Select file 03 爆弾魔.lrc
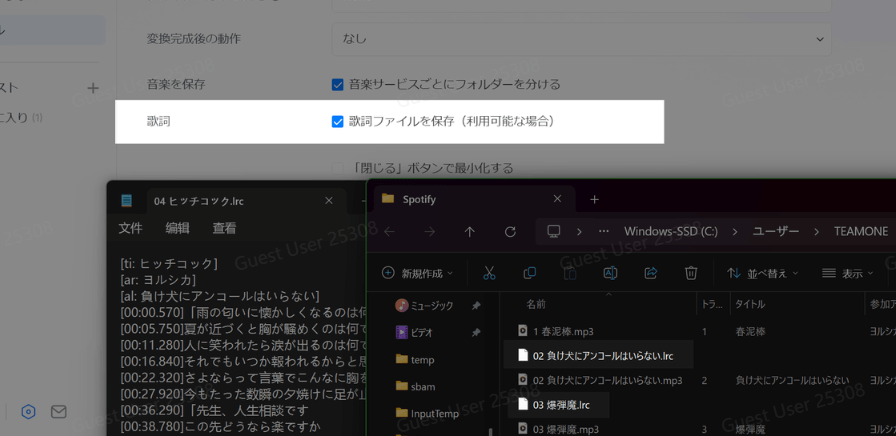The width and height of the screenshot is (896, 436). tap(561, 405)
